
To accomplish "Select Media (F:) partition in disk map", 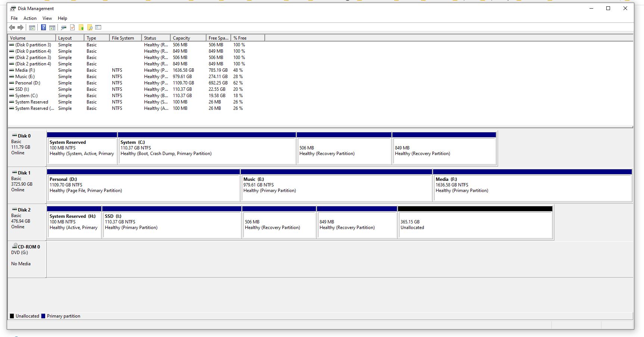I will click(x=532, y=185).
